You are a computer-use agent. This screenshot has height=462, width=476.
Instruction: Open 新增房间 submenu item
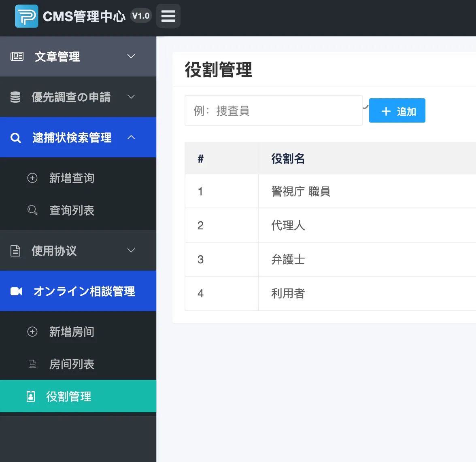[x=78, y=332]
